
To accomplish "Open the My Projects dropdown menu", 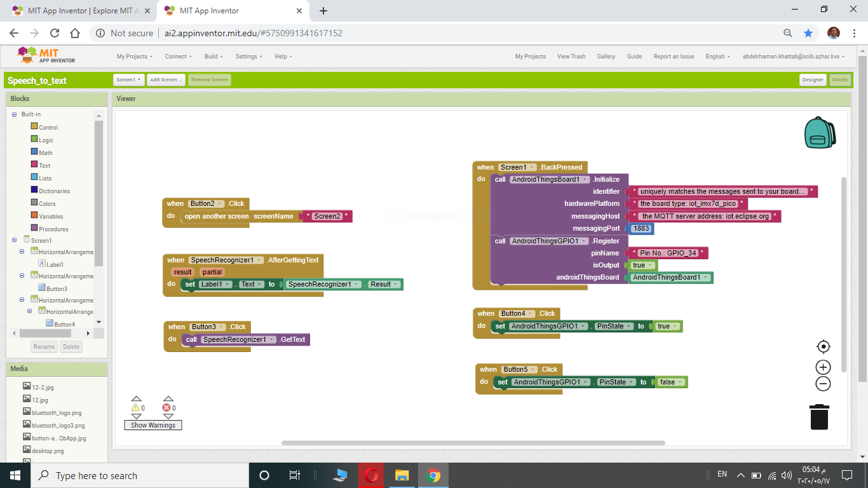I will [x=135, y=57].
